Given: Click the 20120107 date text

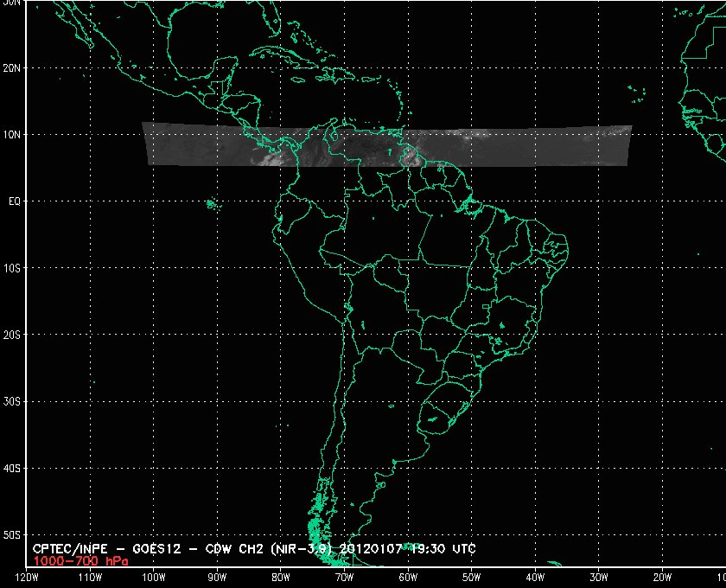Looking at the screenshot, I should 372,549.
